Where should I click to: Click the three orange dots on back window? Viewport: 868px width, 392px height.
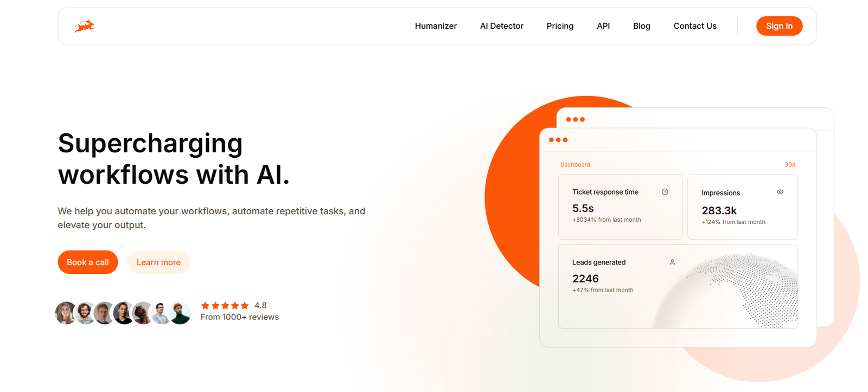coord(575,119)
